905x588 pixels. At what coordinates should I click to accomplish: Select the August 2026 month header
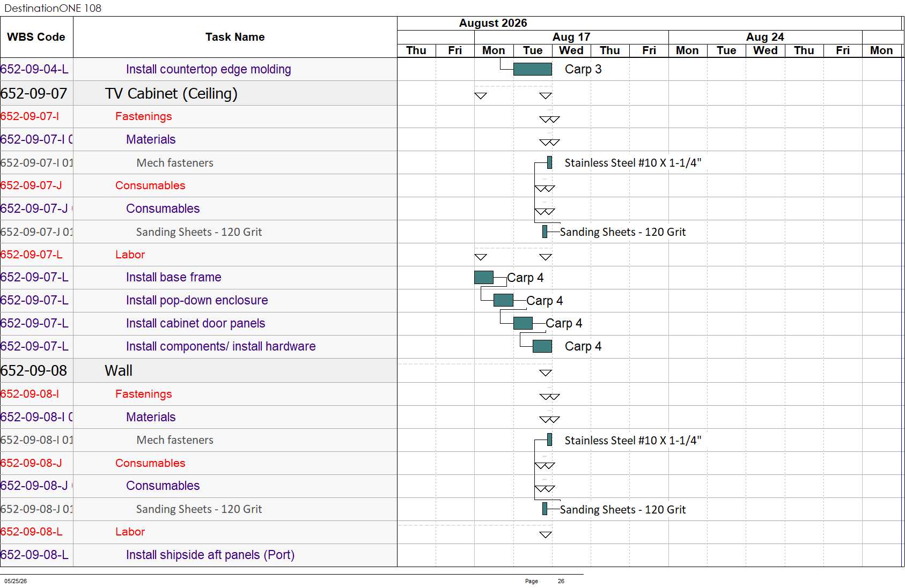493,23
